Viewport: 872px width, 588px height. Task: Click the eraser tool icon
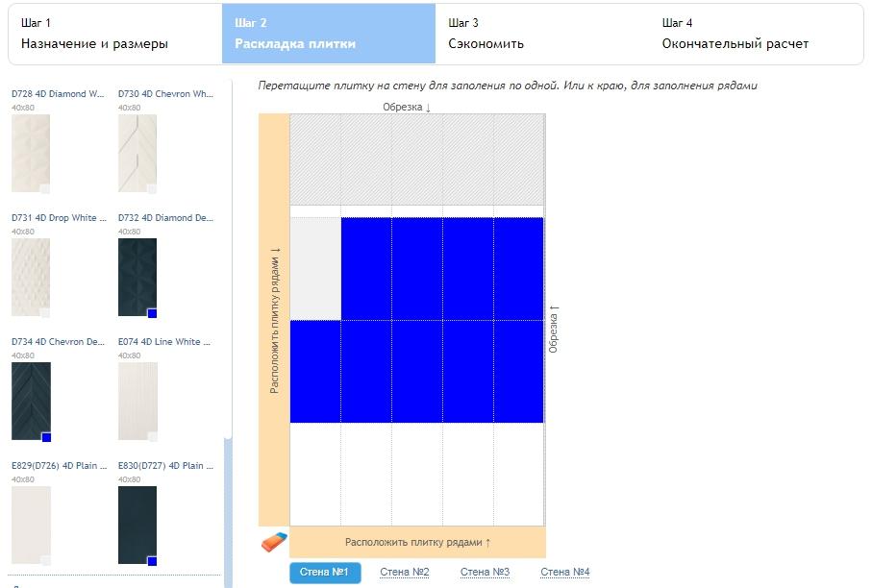coord(274,542)
